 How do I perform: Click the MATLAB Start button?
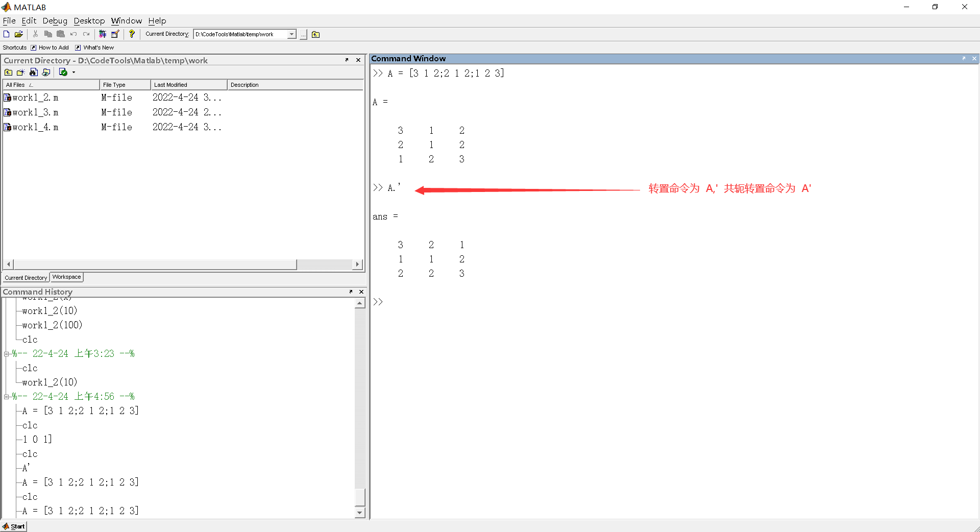[14, 526]
